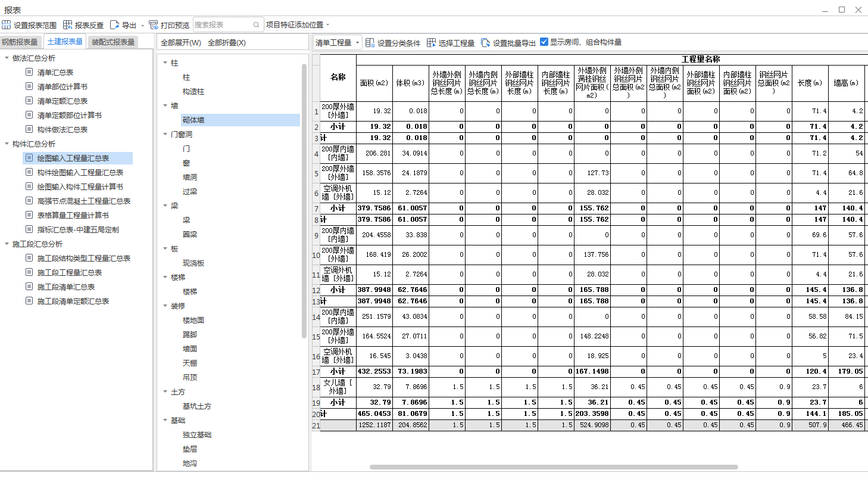Click the component tree vertical scrollbar
Screen dimensions: 868x482
pyautogui.click(x=305, y=200)
